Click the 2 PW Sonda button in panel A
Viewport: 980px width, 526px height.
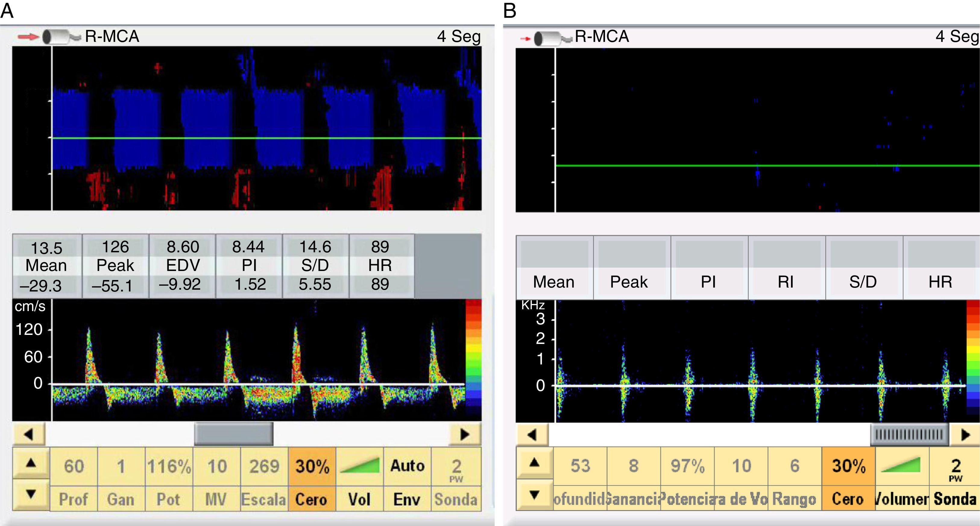click(x=456, y=470)
